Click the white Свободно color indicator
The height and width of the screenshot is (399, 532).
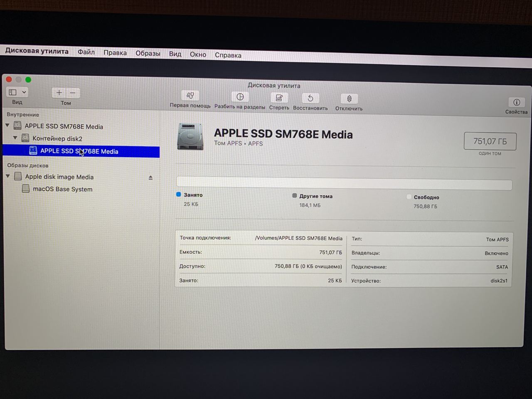pyautogui.click(x=409, y=197)
